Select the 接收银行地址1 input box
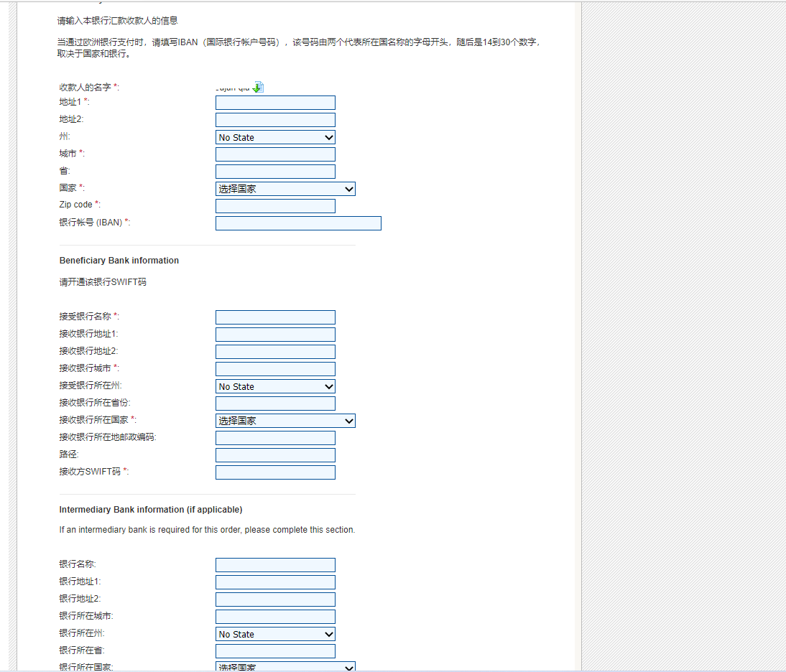Screen dimensions: 786x672 (x=275, y=334)
